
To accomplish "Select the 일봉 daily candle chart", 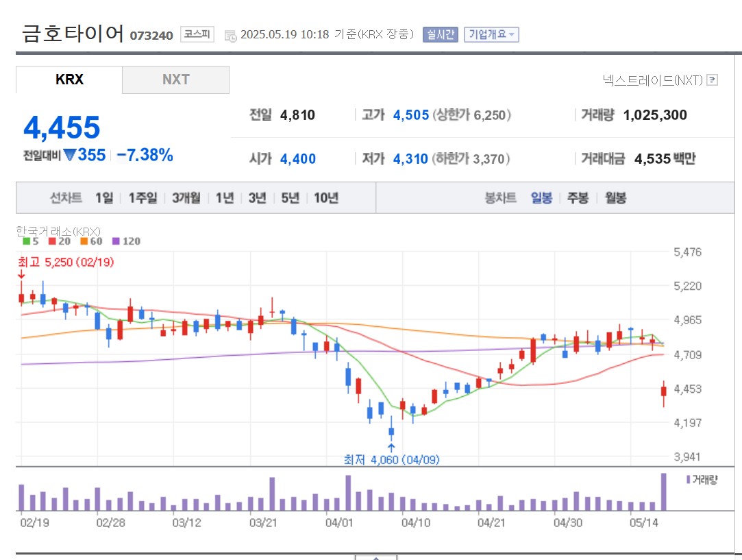I will (x=541, y=198).
